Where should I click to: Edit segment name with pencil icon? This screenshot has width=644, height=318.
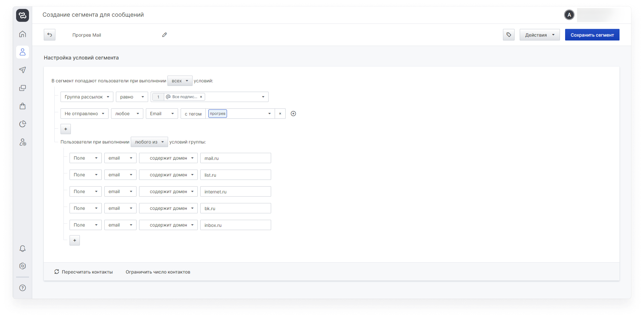[x=165, y=35]
